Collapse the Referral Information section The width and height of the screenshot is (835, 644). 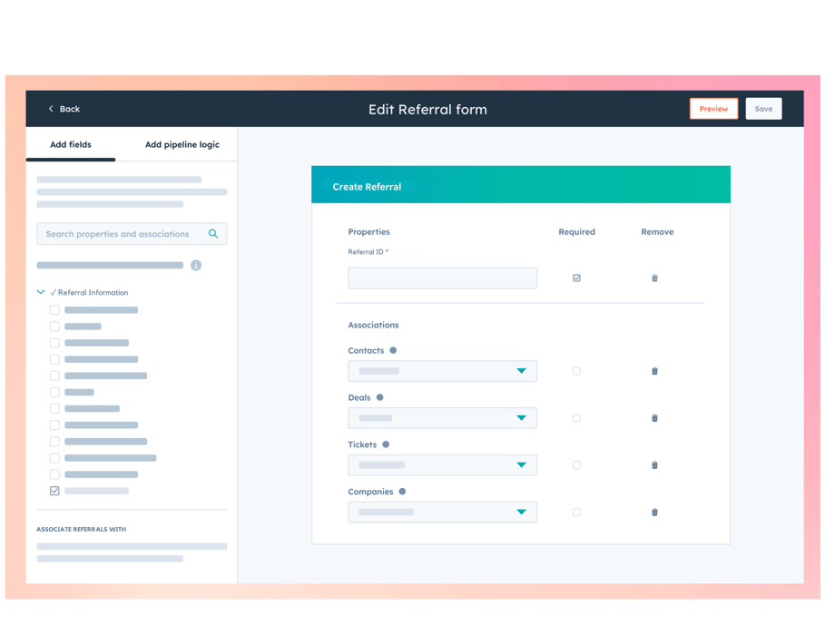(41, 292)
